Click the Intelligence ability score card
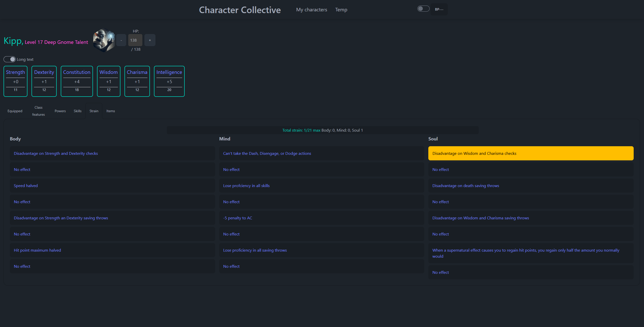The image size is (644, 327). 169,81
